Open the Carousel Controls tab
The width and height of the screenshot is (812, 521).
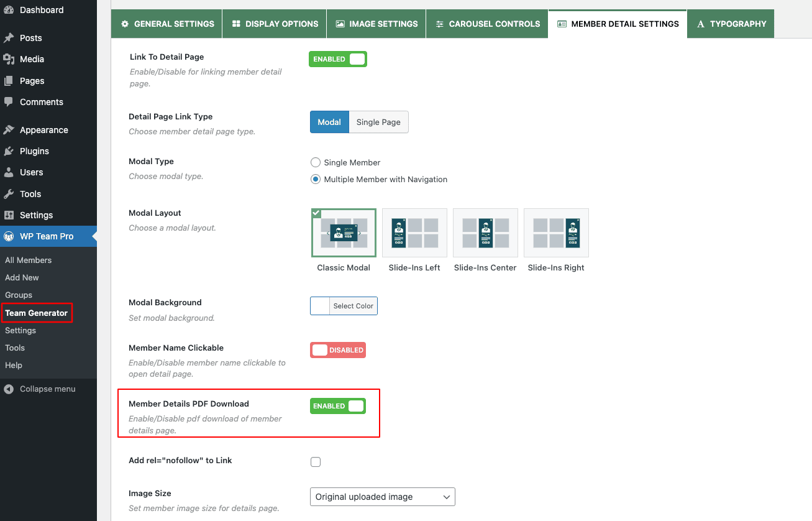(488, 24)
